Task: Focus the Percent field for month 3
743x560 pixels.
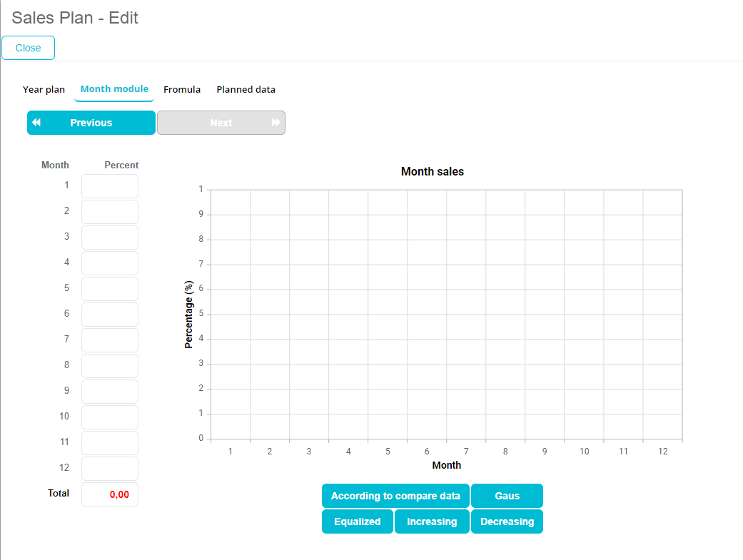Action: tap(110, 238)
